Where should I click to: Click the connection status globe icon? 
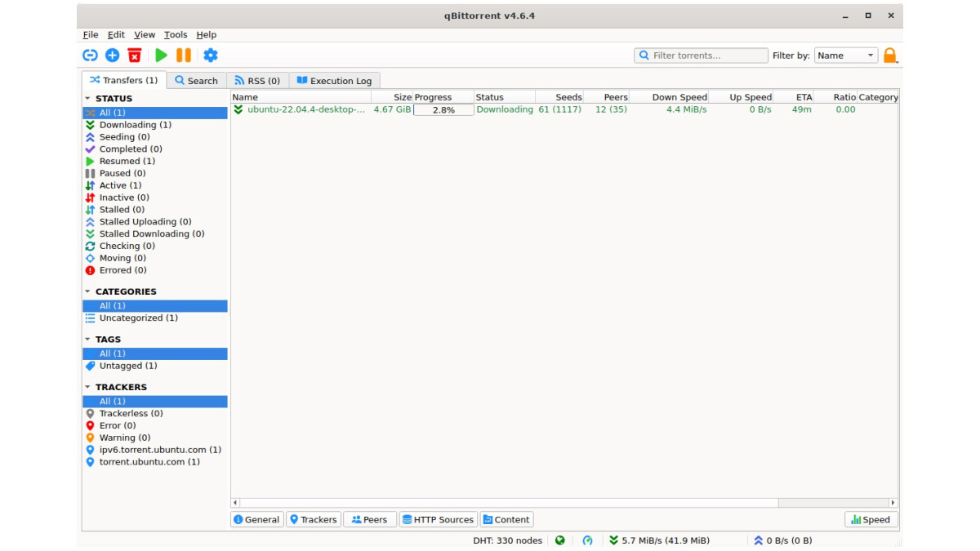click(560, 540)
